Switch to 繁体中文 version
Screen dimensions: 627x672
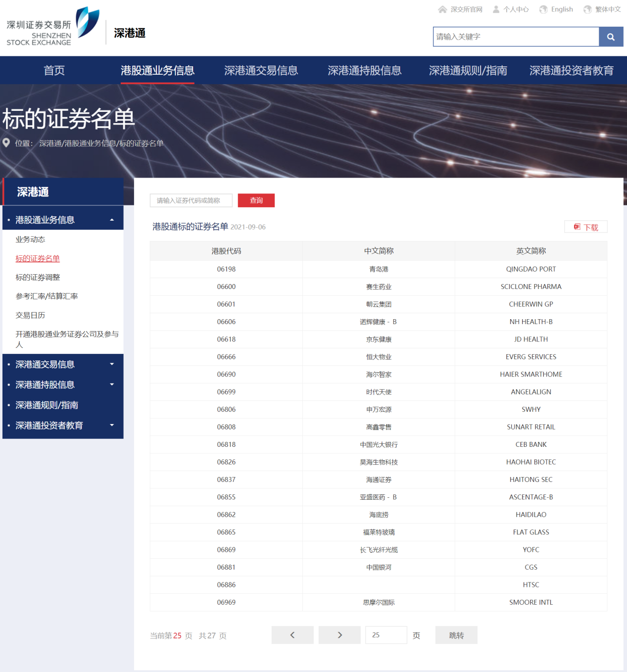(x=608, y=9)
